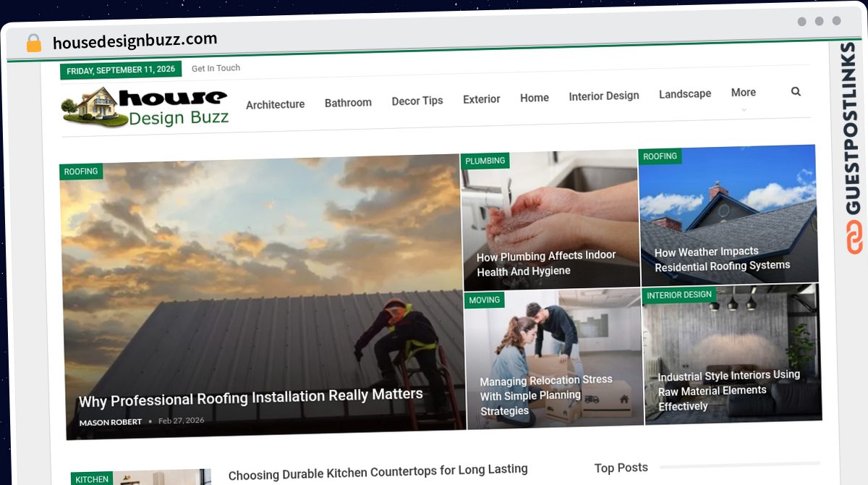Viewport: 868px width, 485px height.
Task: Open the More menu item
Action: 744,92
